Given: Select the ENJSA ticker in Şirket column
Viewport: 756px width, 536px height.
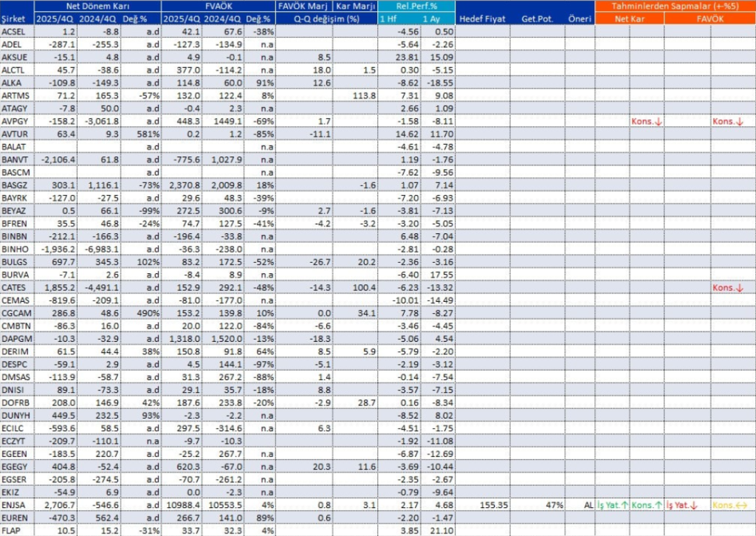Looking at the screenshot, I should pos(15,506).
